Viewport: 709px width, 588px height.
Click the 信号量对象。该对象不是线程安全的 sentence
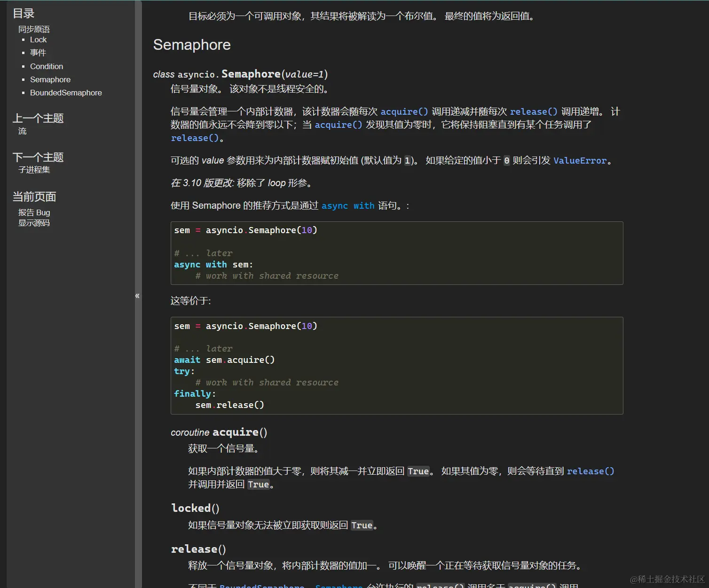point(251,89)
